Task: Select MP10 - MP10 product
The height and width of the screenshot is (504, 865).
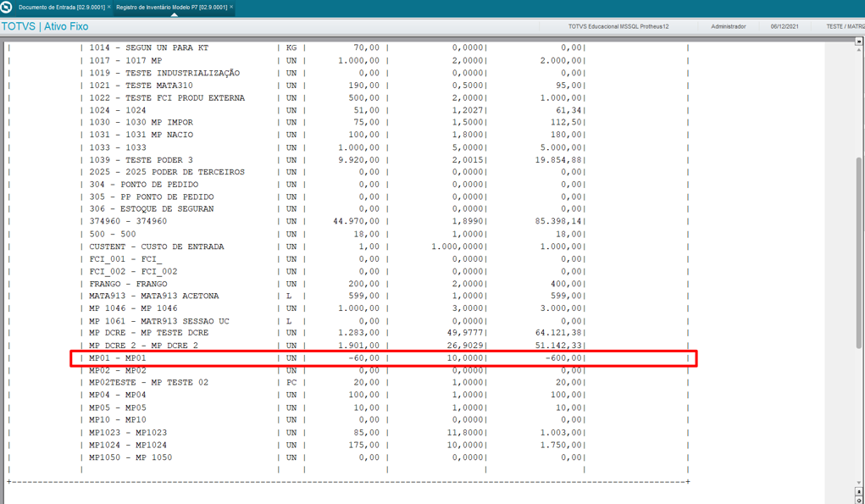Action: tap(118, 420)
